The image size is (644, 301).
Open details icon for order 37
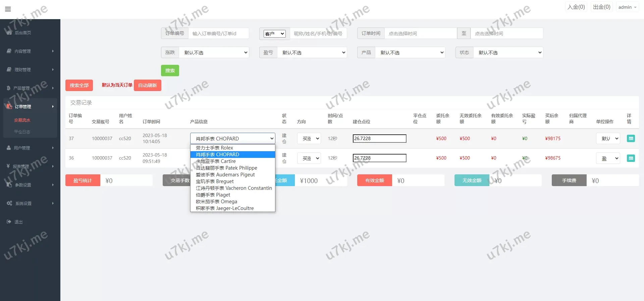tap(631, 138)
